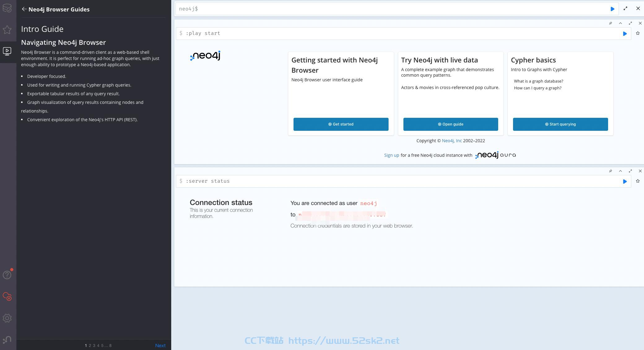Pin the :server status frame

611,171
